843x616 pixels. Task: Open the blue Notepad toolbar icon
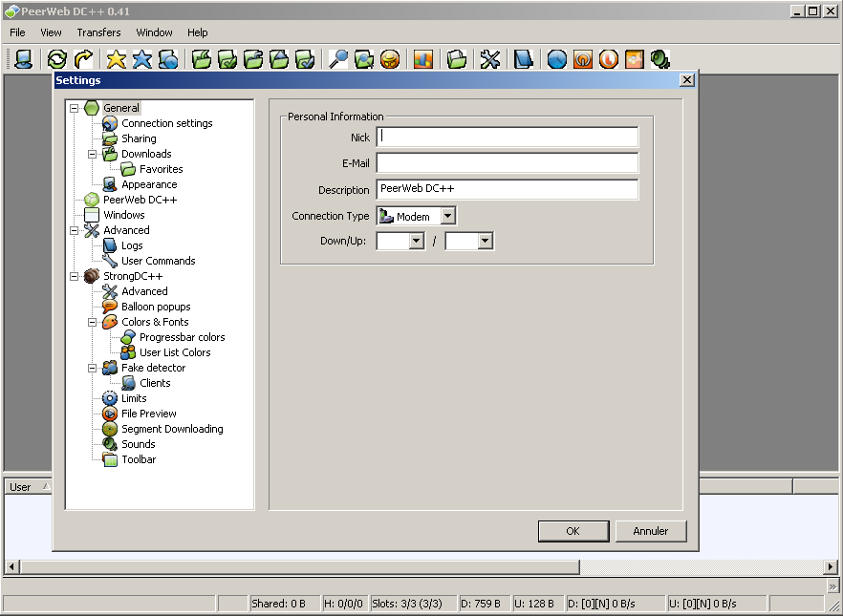click(x=523, y=59)
